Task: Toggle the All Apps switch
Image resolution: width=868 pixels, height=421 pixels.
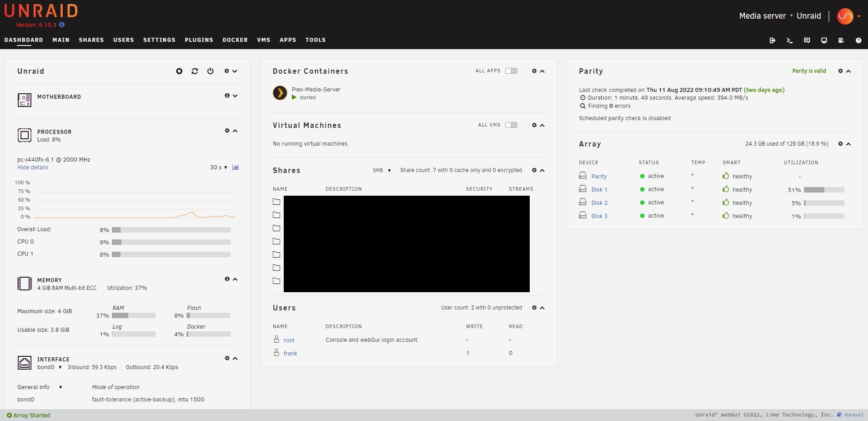Action: (511, 71)
